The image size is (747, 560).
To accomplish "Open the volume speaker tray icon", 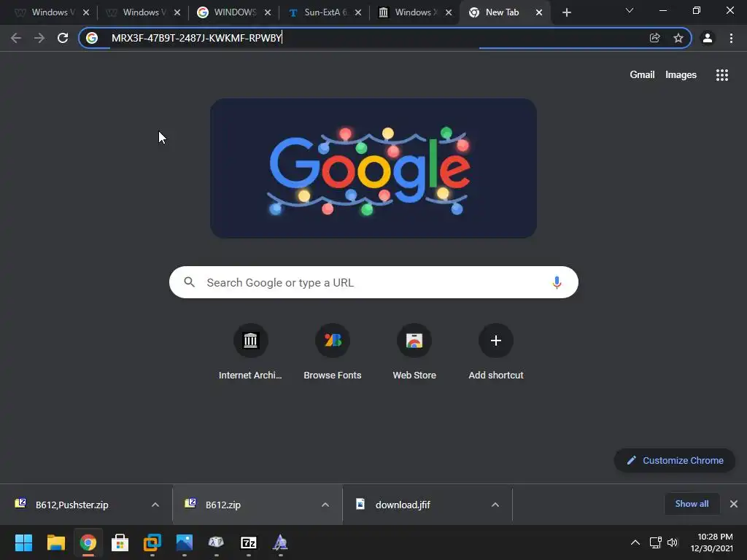I will coord(672,542).
